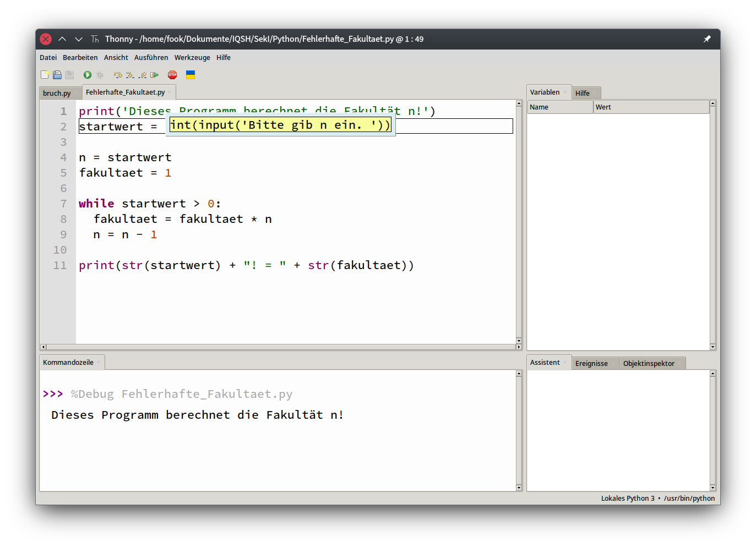Open the Werkzeuge menu
Viewport: 756px width, 547px height.
pos(192,58)
